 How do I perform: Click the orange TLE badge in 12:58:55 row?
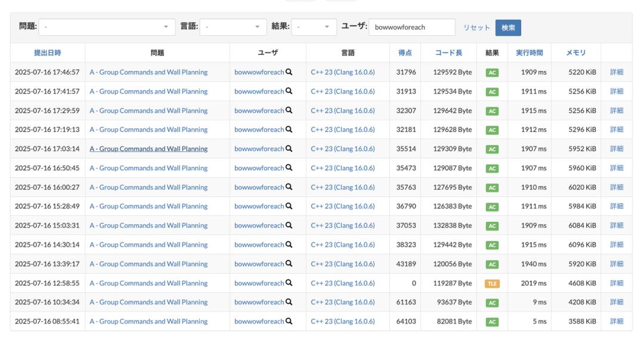492,284
